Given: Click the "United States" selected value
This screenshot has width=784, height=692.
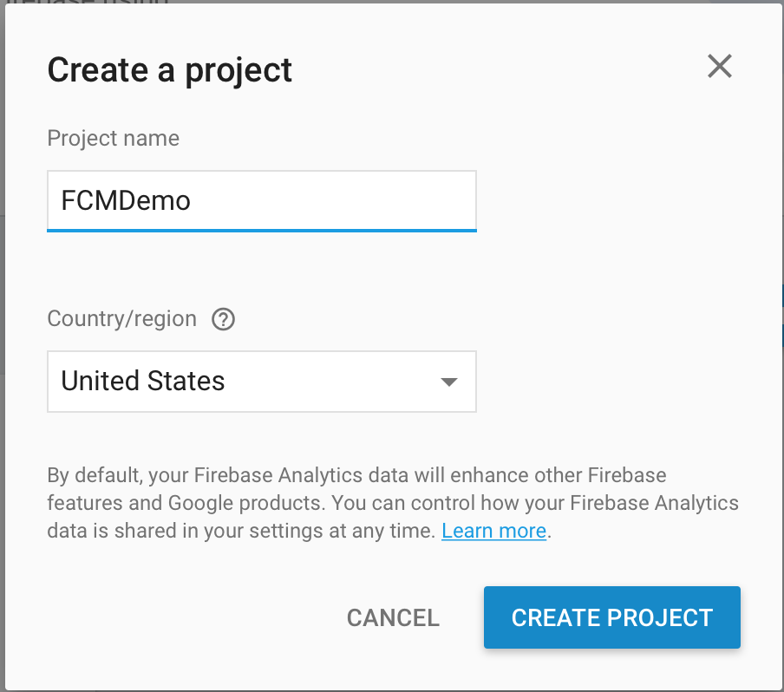Looking at the screenshot, I should pos(143,381).
